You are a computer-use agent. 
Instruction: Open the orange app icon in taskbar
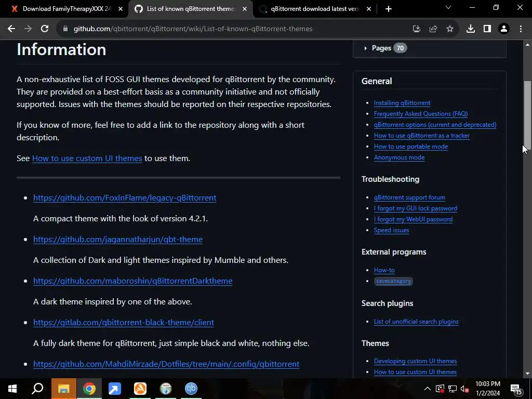click(x=140, y=389)
